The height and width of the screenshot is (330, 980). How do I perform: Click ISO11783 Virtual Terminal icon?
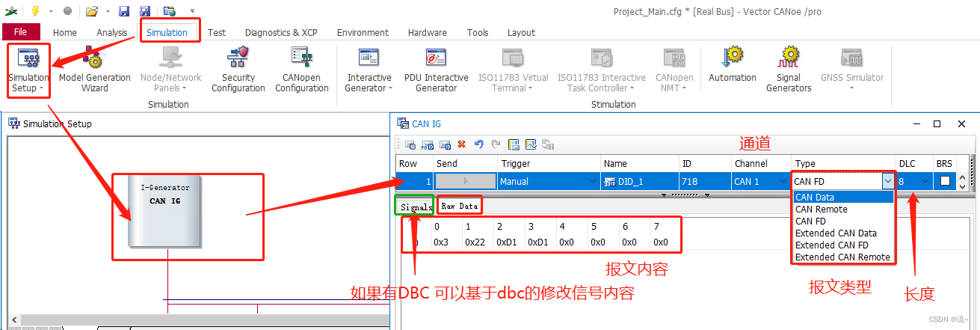click(513, 58)
